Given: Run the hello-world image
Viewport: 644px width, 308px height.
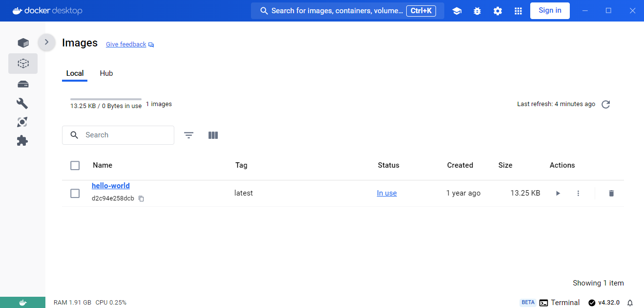Looking at the screenshot, I should (558, 194).
